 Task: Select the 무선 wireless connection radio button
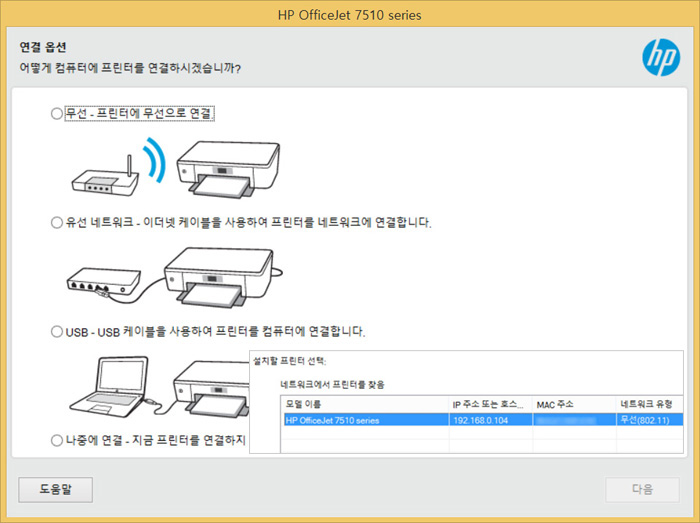[x=57, y=113]
